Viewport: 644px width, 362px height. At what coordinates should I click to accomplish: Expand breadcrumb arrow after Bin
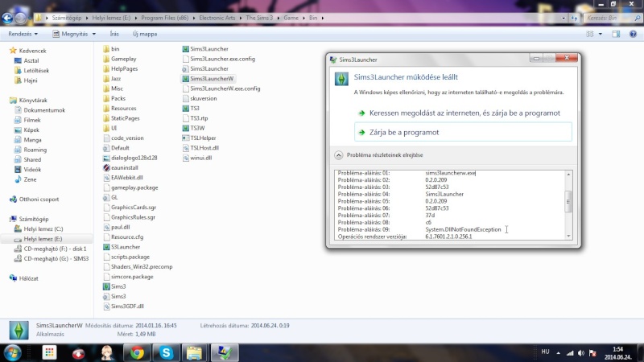tap(323, 18)
